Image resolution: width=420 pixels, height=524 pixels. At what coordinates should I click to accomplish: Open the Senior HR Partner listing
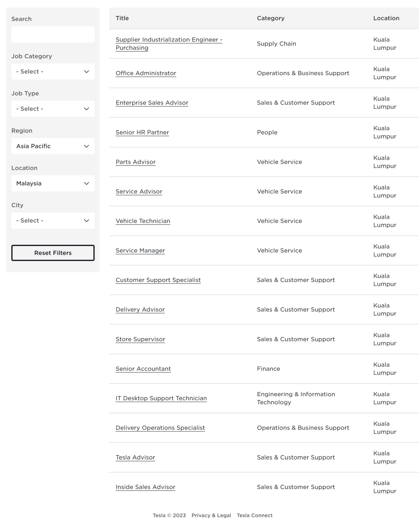[142, 132]
